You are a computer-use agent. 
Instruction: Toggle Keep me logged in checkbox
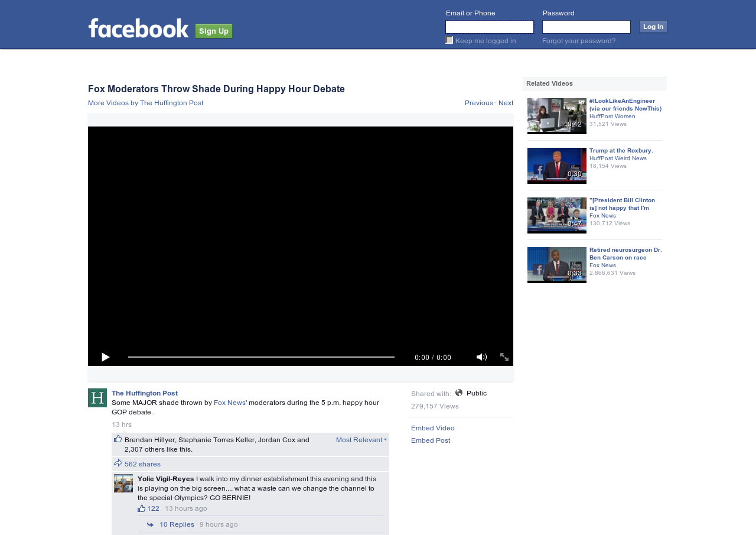pyautogui.click(x=449, y=40)
